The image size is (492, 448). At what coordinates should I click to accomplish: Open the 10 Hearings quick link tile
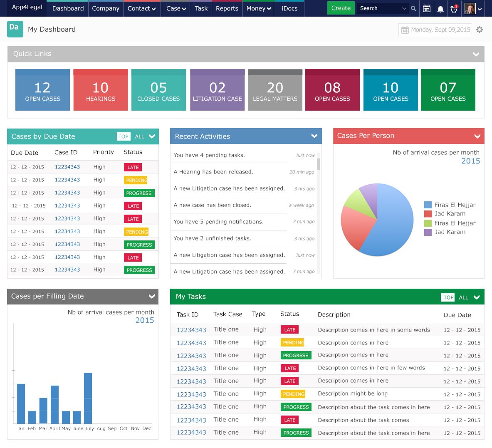pos(101,90)
